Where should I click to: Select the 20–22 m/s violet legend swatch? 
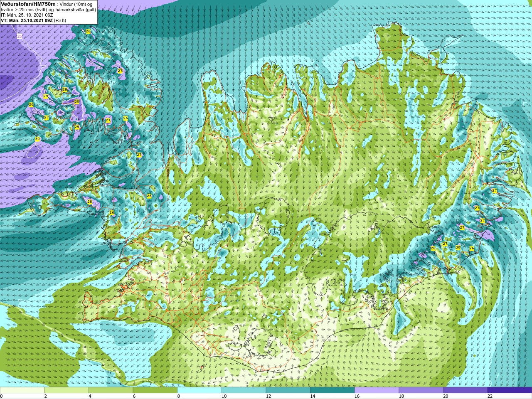point(465,390)
